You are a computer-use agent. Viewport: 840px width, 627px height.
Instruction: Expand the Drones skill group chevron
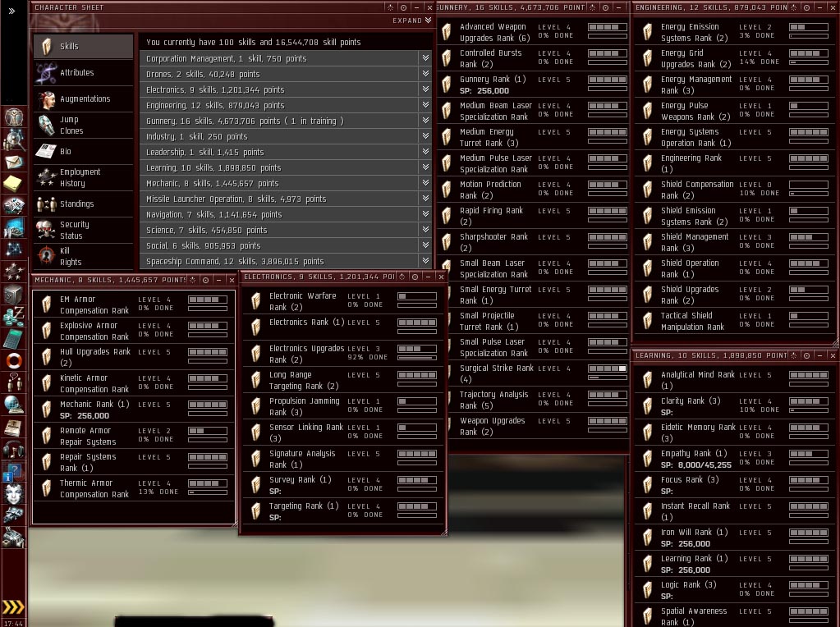(425, 73)
